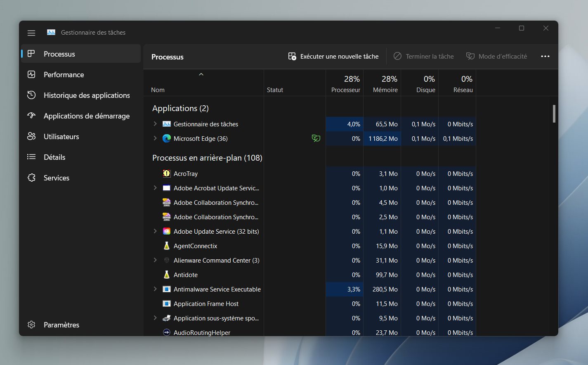Click the efficiency leaf icon on Edge row
The width and height of the screenshot is (588, 365).
[316, 138]
